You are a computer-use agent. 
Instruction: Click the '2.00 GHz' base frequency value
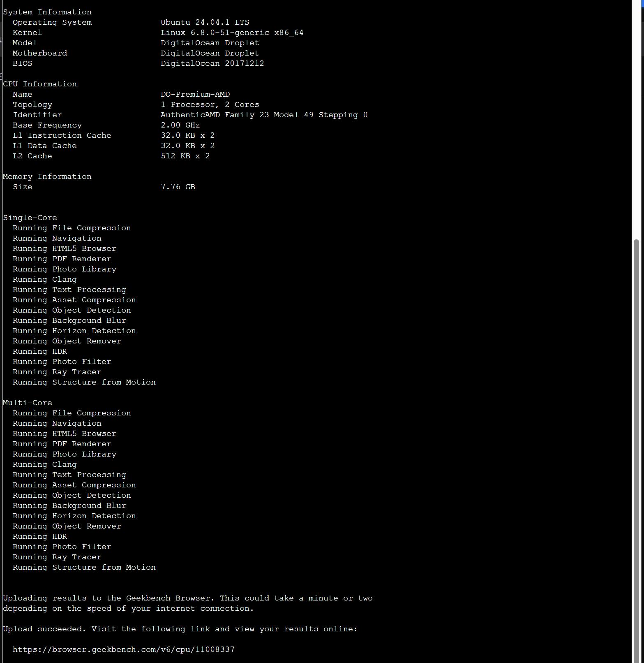pyautogui.click(x=180, y=125)
